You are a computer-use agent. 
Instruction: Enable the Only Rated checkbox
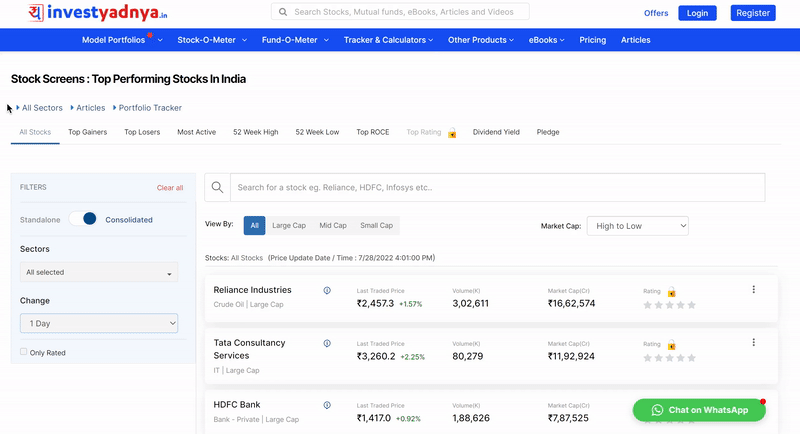[24, 352]
